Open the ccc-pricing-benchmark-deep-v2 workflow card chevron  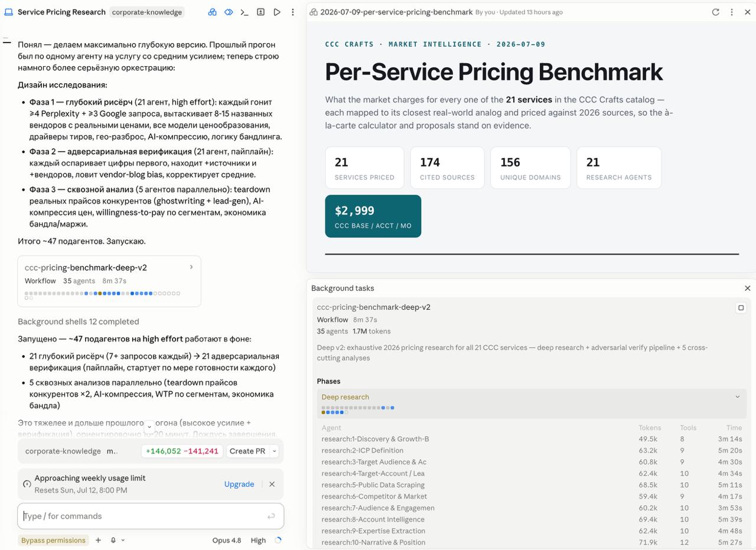pos(191,267)
